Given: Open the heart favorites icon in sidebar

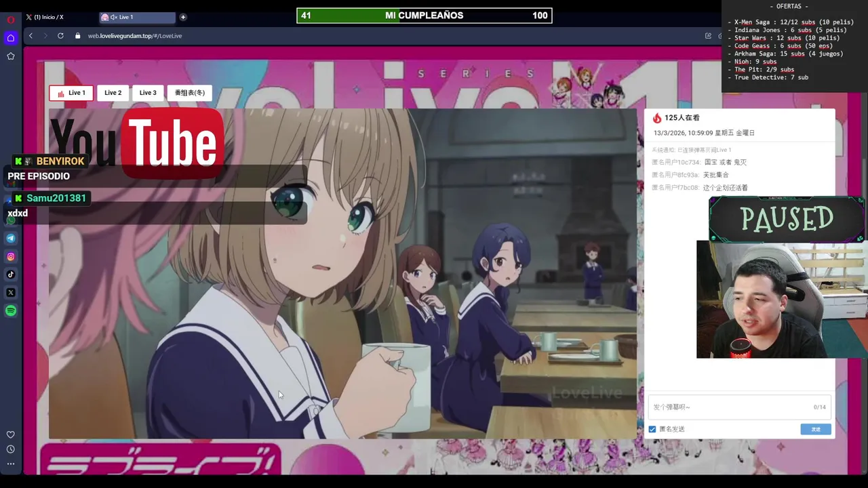Looking at the screenshot, I should tap(11, 434).
